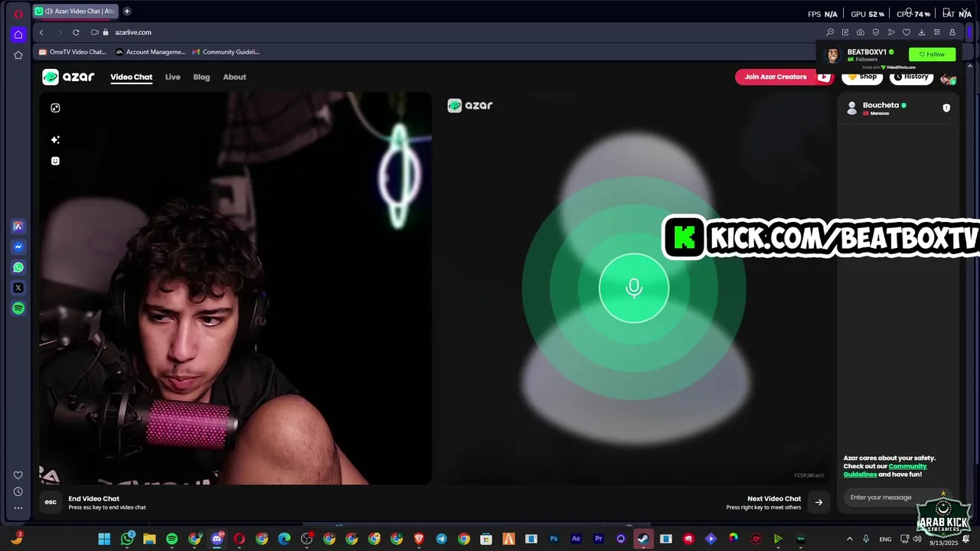The image size is (980, 551).
Task: Open X (Twitter) in the sidebar
Action: click(18, 289)
